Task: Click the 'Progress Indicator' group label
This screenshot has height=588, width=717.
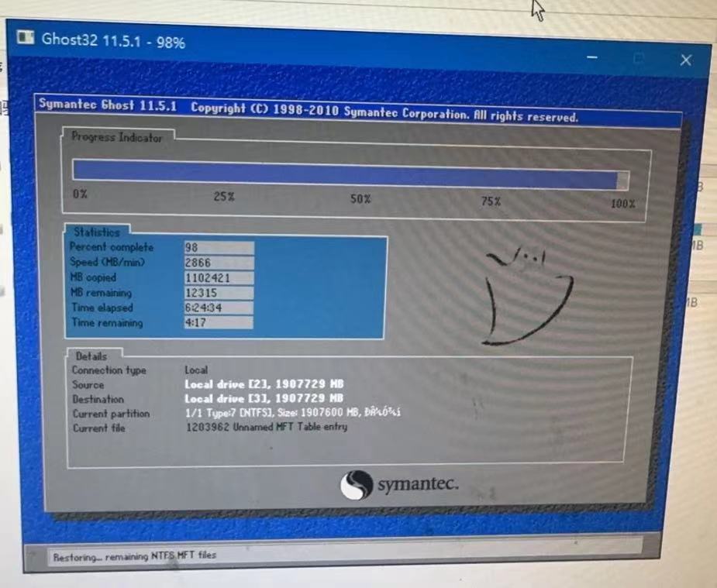Action: [117, 137]
